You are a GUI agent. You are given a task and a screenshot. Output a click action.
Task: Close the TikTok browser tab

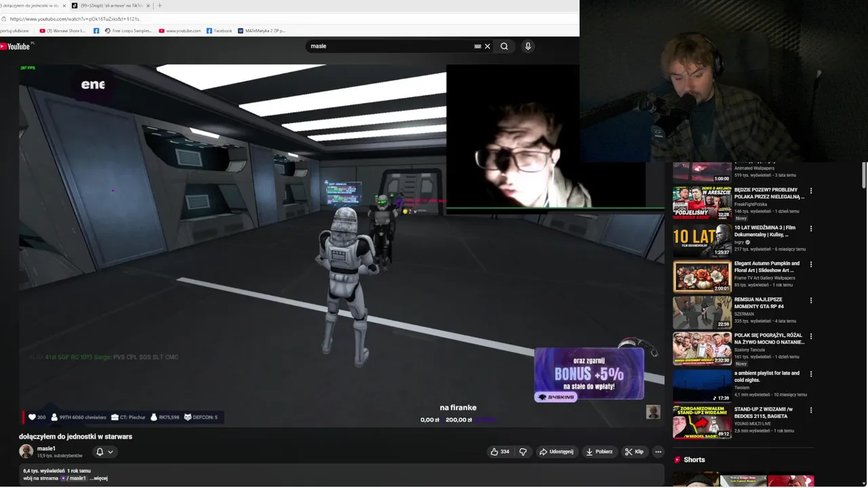[x=148, y=5]
